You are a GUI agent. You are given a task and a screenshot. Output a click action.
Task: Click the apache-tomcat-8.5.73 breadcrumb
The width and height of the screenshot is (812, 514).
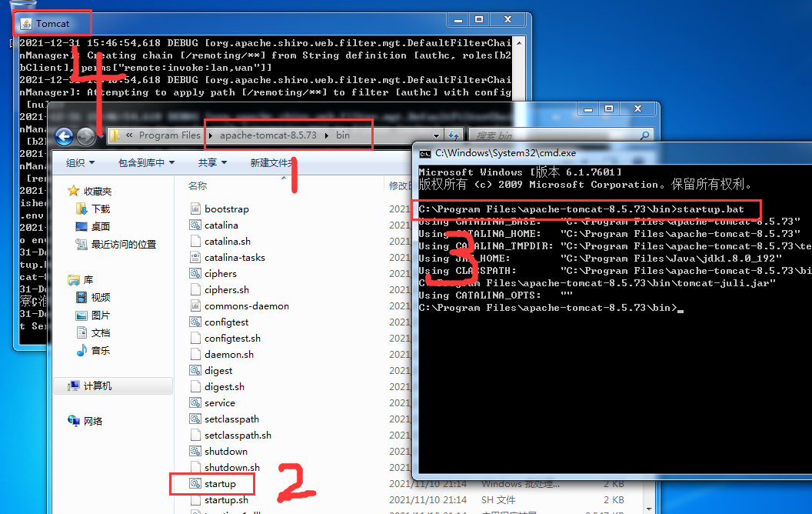pyautogui.click(x=268, y=135)
